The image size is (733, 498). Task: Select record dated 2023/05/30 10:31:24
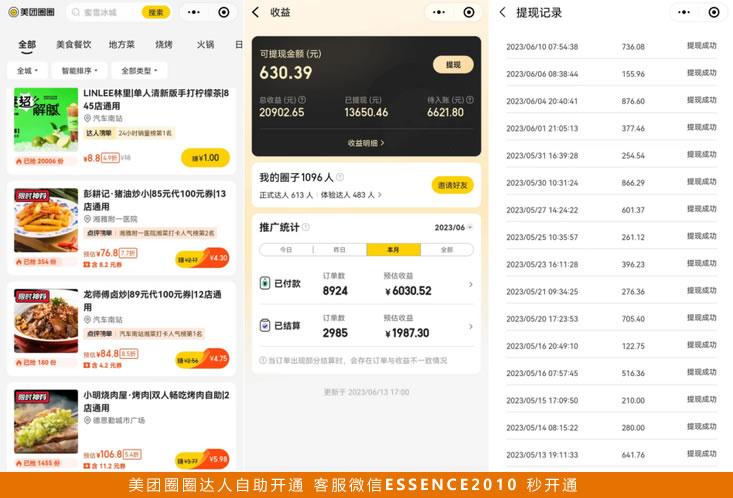click(611, 182)
